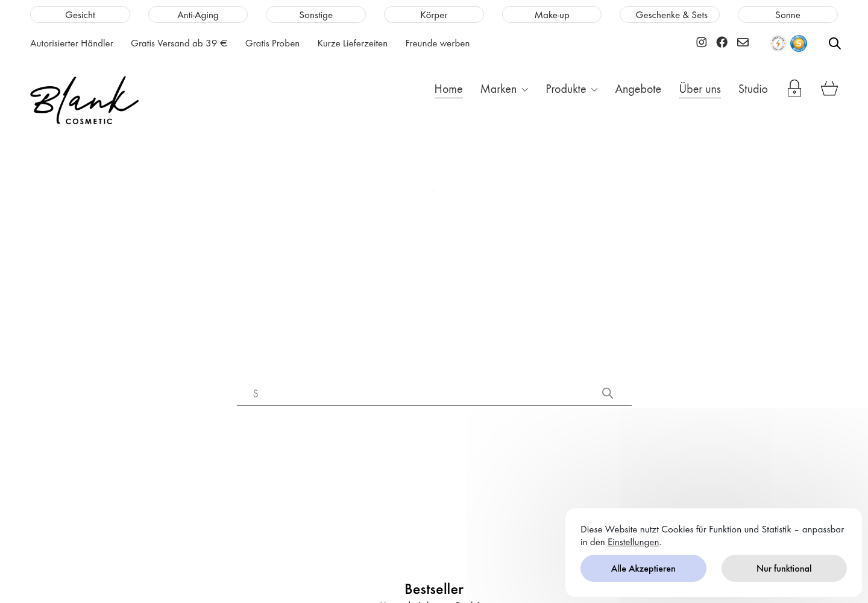Submit search with magnifier in search field
868x603 pixels.
tap(608, 393)
